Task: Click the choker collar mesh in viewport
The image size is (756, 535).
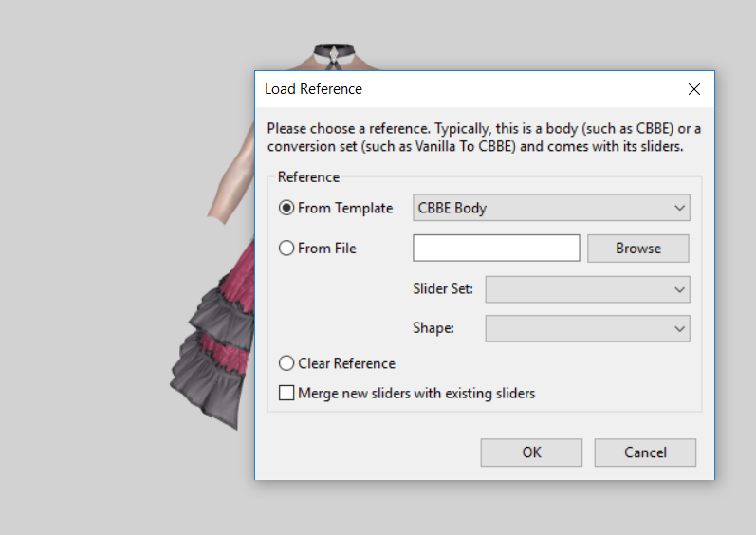Action: coord(334,52)
